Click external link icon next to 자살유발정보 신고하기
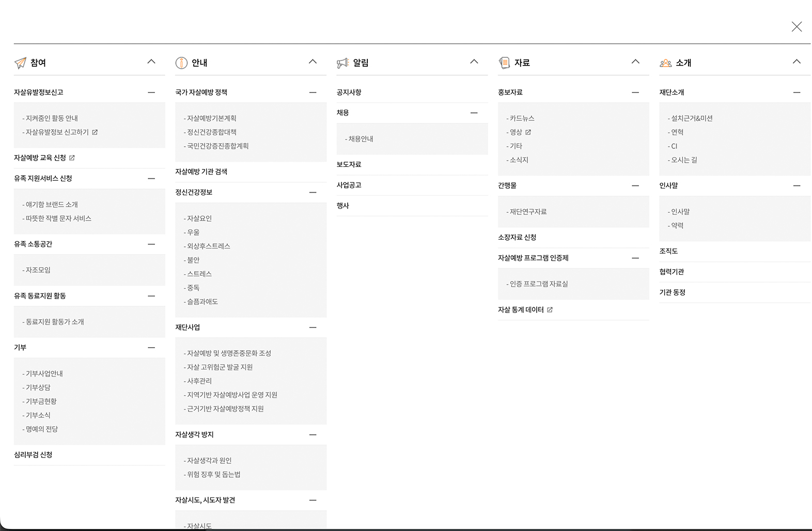The height and width of the screenshot is (531, 812). pos(95,132)
